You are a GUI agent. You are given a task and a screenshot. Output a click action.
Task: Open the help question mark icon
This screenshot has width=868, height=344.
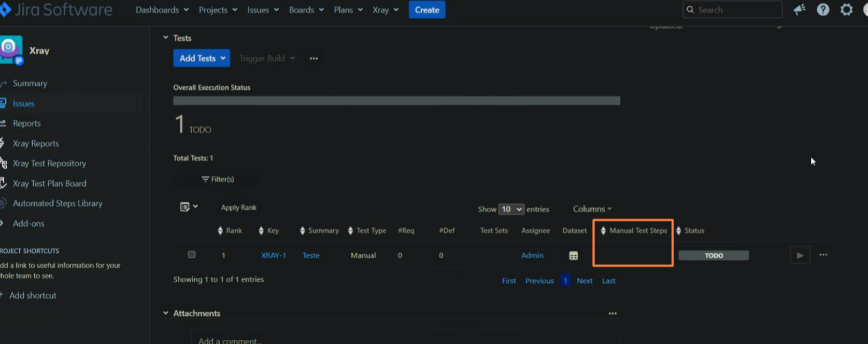(823, 10)
